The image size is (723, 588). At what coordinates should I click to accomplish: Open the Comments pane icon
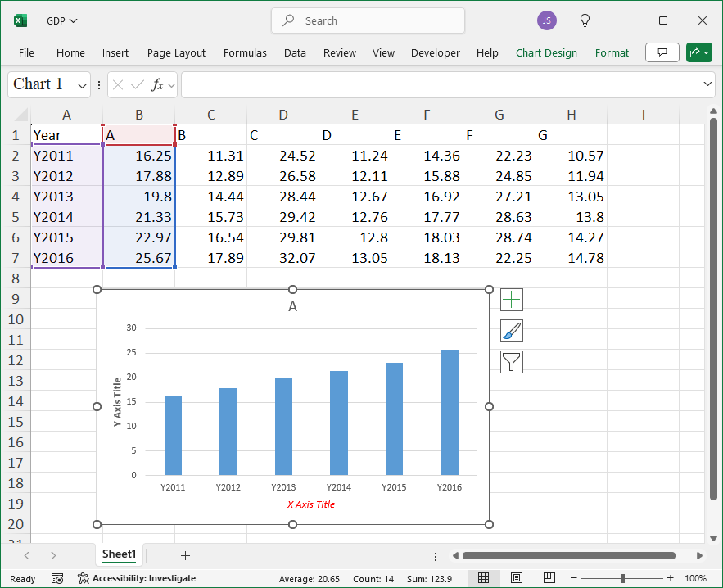coord(662,52)
